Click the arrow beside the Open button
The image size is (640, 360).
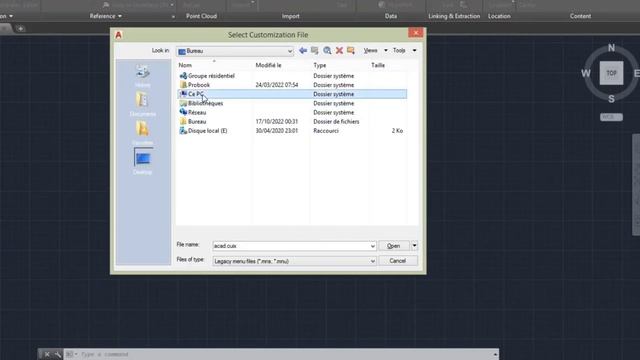click(414, 245)
